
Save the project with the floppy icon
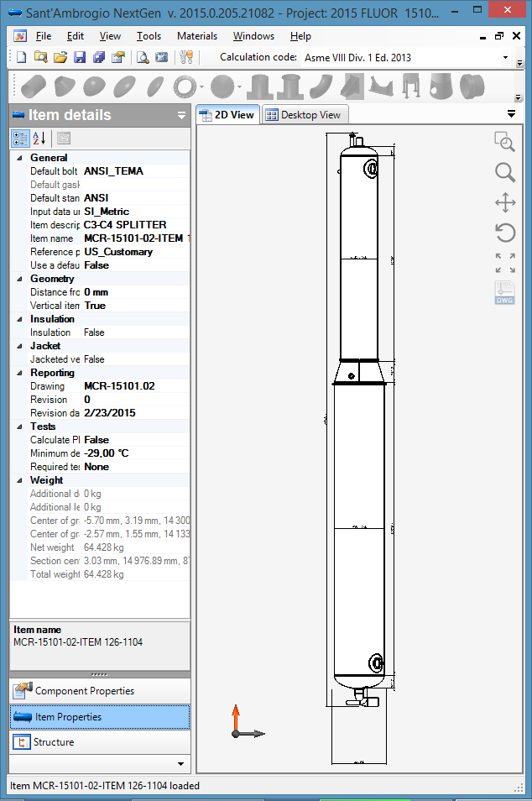pos(80,57)
